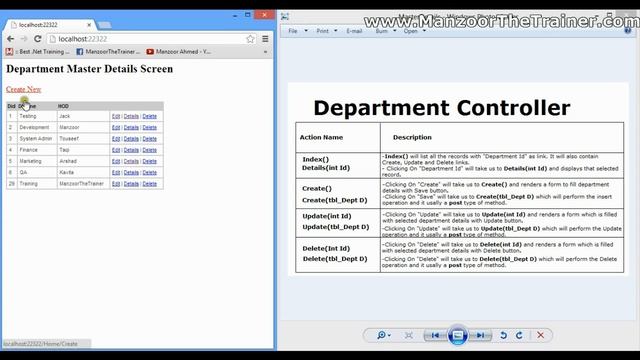Open the Open menu in Photo Viewer
This screenshot has width=640, height=360.
[411, 31]
